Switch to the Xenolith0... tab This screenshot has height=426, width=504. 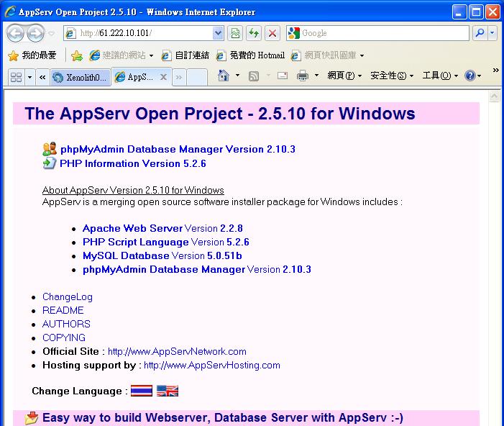click(x=81, y=77)
